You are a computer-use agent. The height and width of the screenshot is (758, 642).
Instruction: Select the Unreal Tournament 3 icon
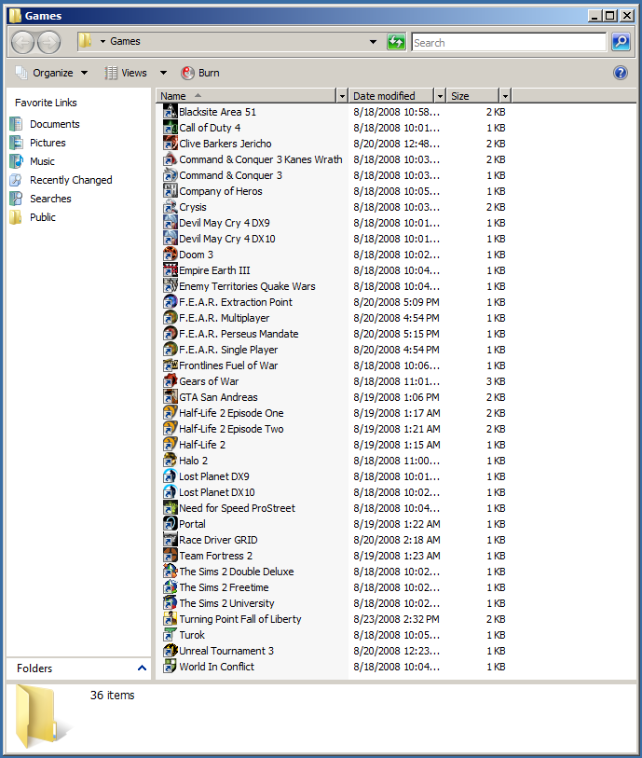pyautogui.click(x=170, y=651)
